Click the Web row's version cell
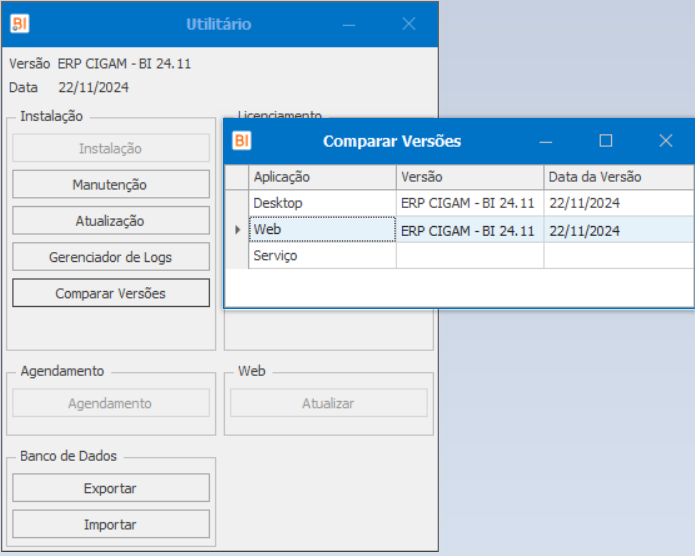This screenshot has height=556, width=695. 469,230
